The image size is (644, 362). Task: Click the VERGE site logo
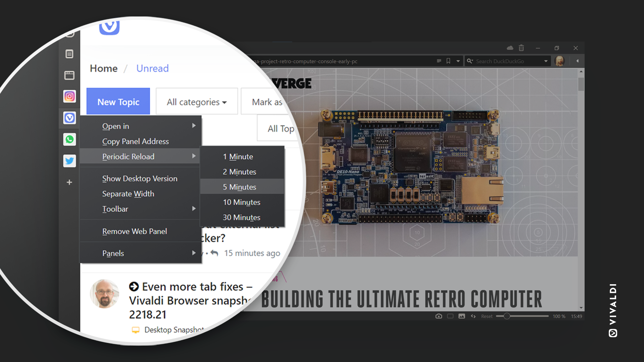tap(291, 83)
